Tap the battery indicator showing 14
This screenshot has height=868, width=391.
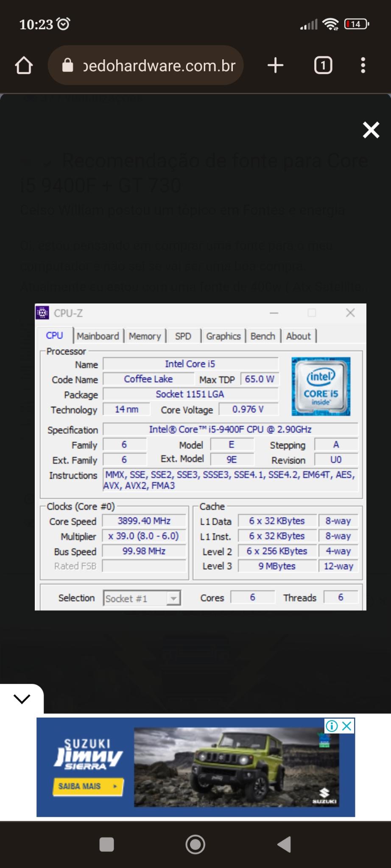(356, 24)
